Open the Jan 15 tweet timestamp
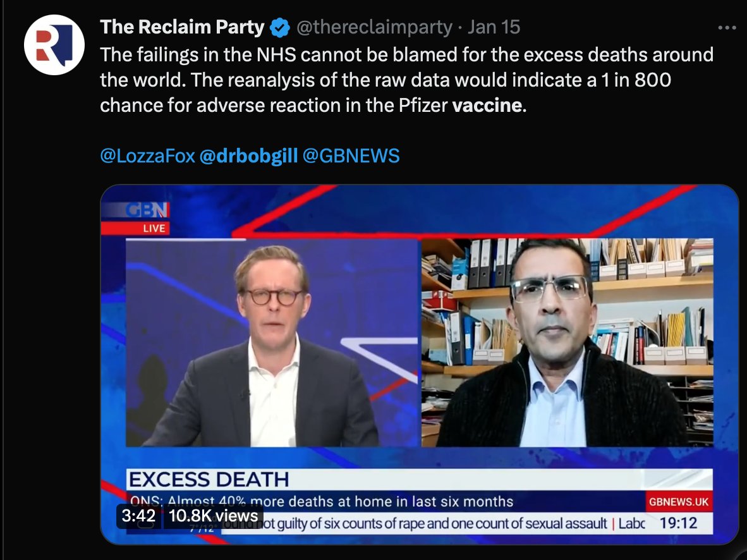747x560 pixels. [x=494, y=27]
